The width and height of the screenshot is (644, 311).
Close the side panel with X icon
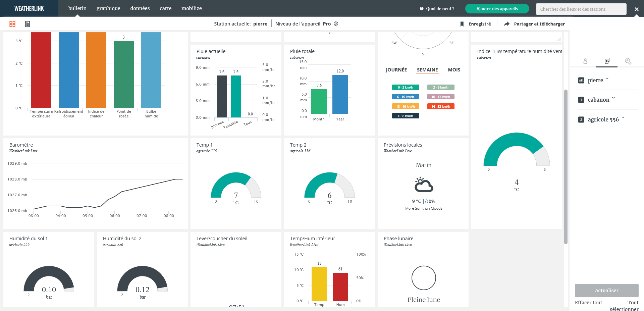click(636, 9)
